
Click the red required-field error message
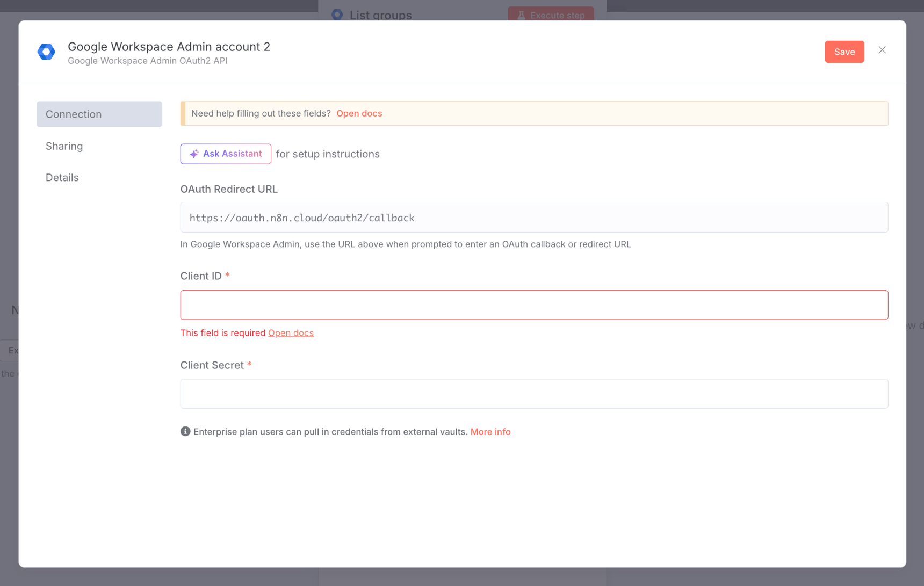(x=222, y=332)
